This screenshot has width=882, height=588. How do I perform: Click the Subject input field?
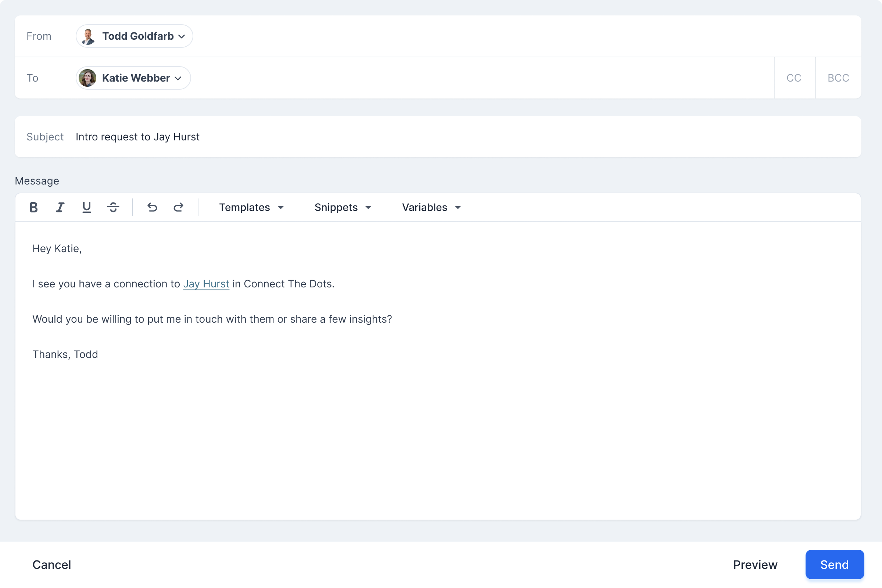click(450, 137)
